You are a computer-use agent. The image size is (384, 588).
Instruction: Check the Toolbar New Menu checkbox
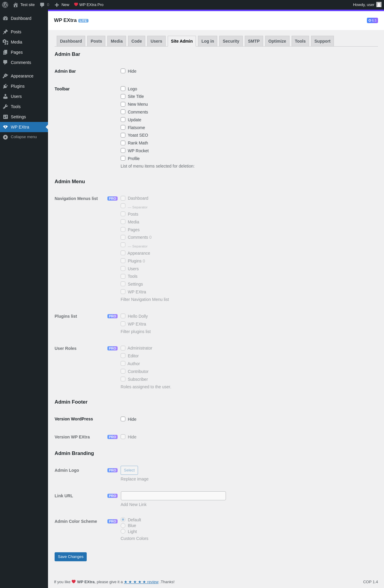click(x=123, y=104)
